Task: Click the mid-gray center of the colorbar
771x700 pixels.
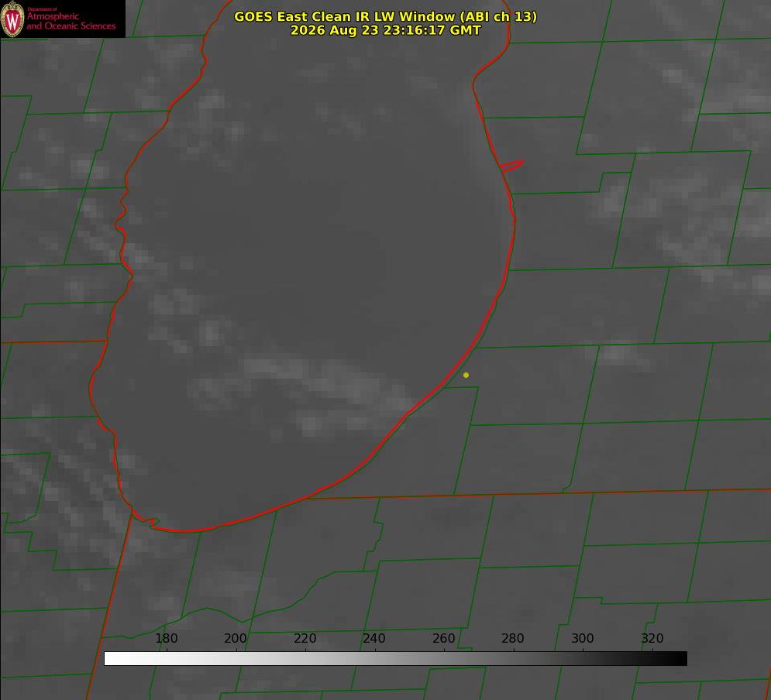Action: coord(395,659)
